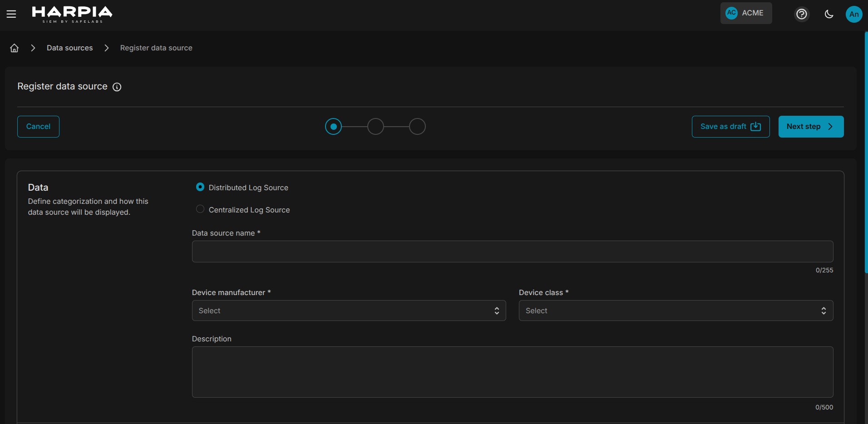Screen dimensions: 868x424
Task: Go to home via breadcrumb house icon
Action: coord(15,48)
